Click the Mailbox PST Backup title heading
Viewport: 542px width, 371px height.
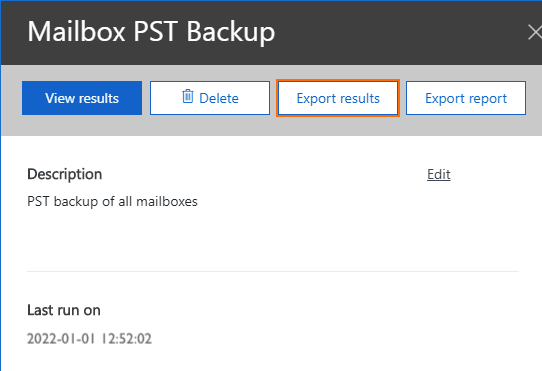click(x=151, y=32)
